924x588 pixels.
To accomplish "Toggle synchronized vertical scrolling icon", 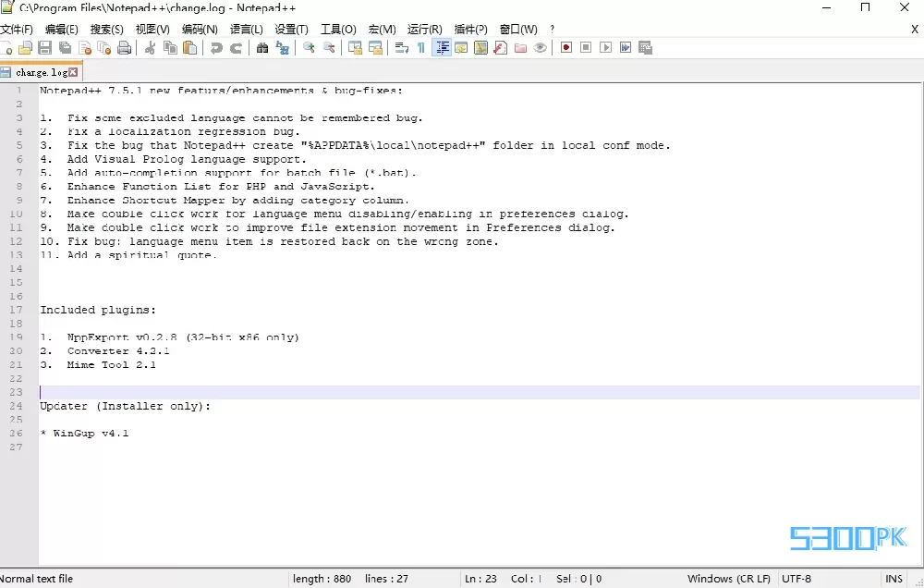I will point(356,48).
